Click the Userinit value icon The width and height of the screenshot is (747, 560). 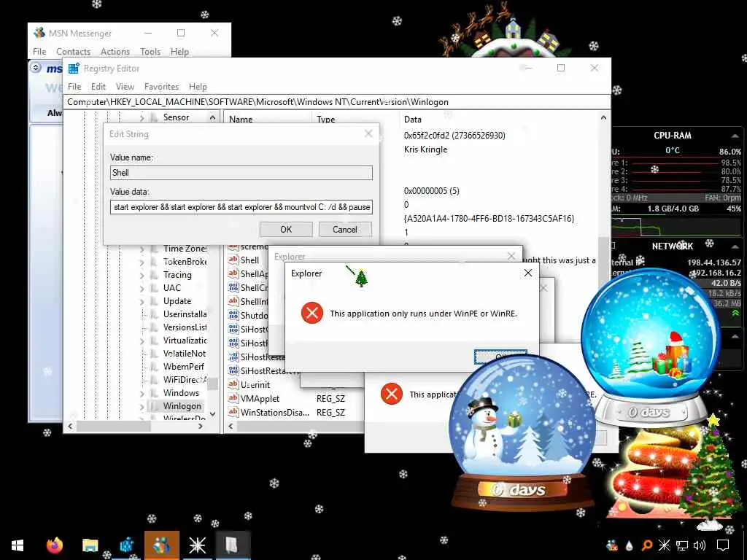tap(233, 384)
